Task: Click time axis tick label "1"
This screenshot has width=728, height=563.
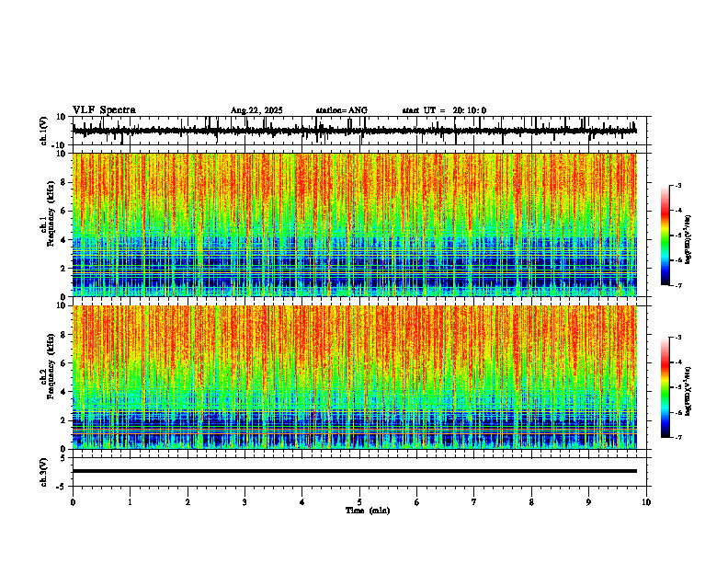Action: coord(130,502)
